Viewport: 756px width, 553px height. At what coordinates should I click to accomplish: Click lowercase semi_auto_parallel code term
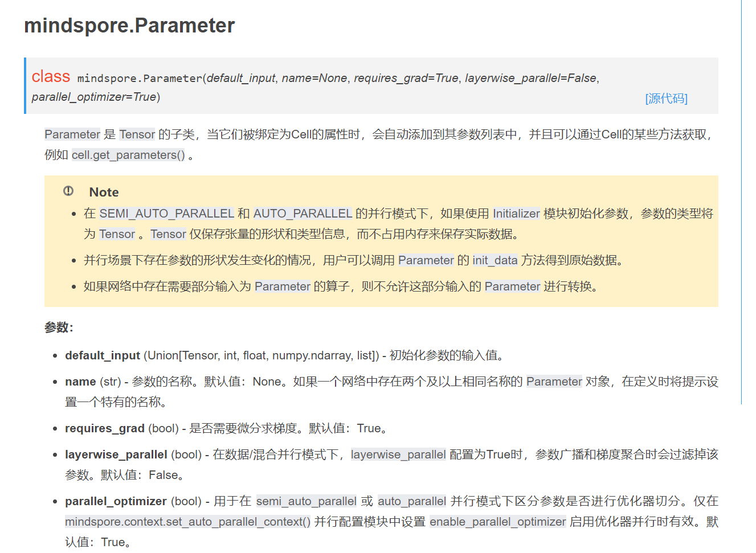[x=306, y=501]
